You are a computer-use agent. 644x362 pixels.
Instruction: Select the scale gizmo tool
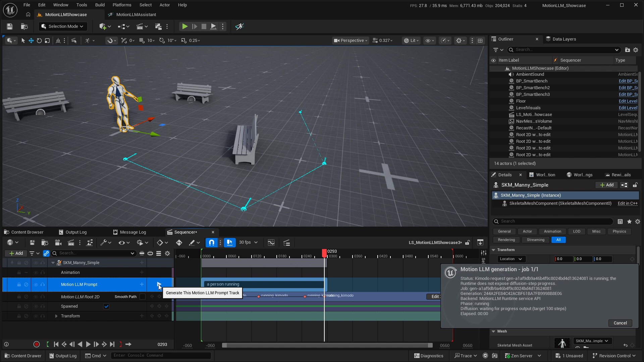pyautogui.click(x=47, y=41)
